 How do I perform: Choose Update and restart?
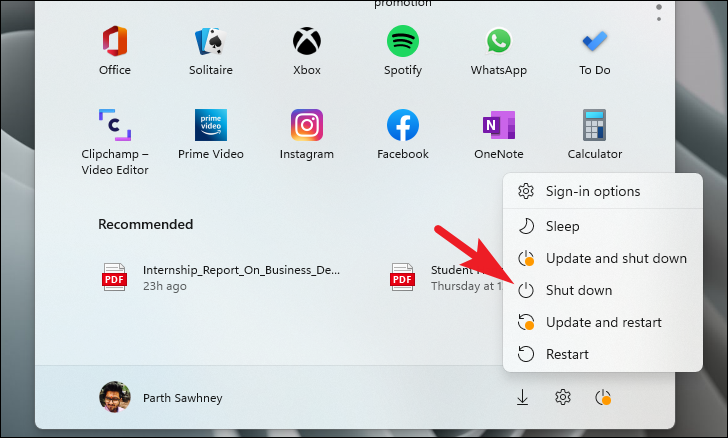pos(603,322)
